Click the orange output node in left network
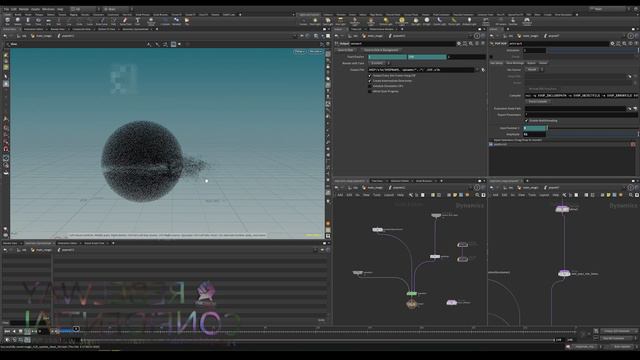The width and height of the screenshot is (640, 360). (x=411, y=304)
